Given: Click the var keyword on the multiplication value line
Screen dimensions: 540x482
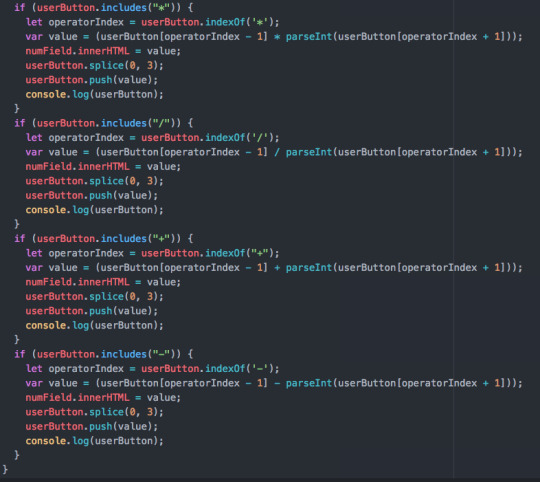Looking at the screenshot, I should pos(34,36).
